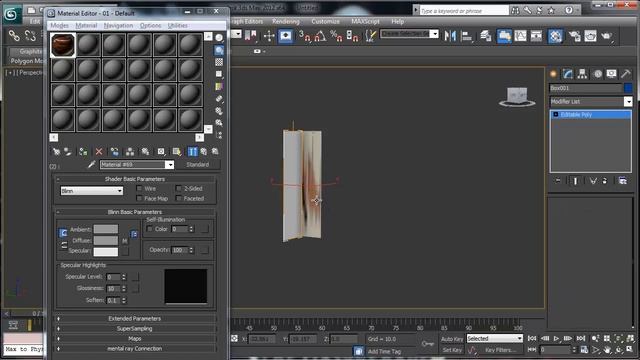Expand SuperSampling rollout
The height and width of the screenshot is (360, 640).
pyautogui.click(x=135, y=329)
